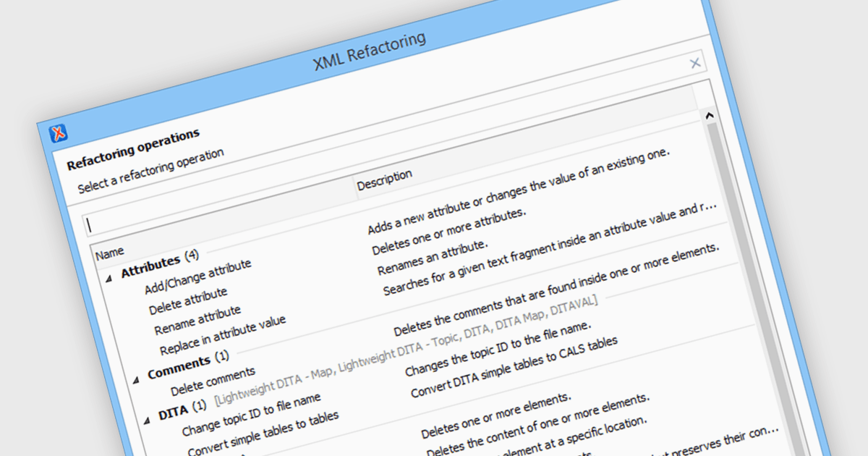
Task: Select Add/Change attribute operation
Action: 197,276
